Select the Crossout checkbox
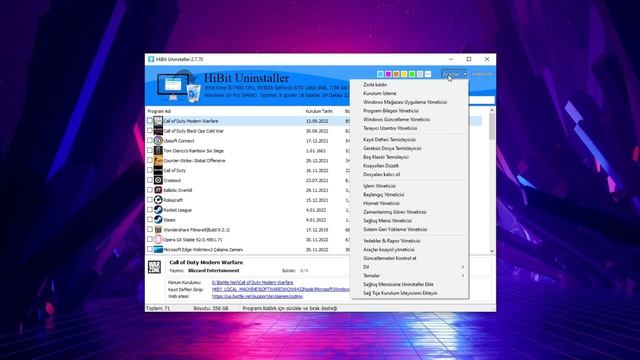This screenshot has width=640, height=360. pyautogui.click(x=150, y=180)
